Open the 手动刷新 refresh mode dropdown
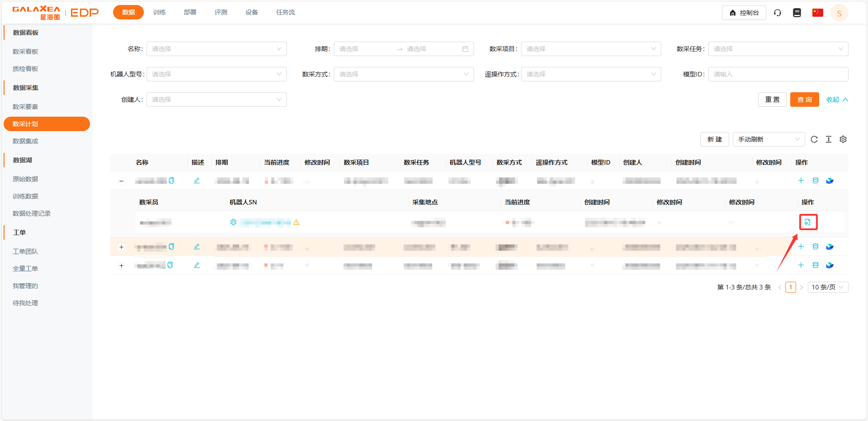This screenshot has height=421, width=868. tap(768, 139)
